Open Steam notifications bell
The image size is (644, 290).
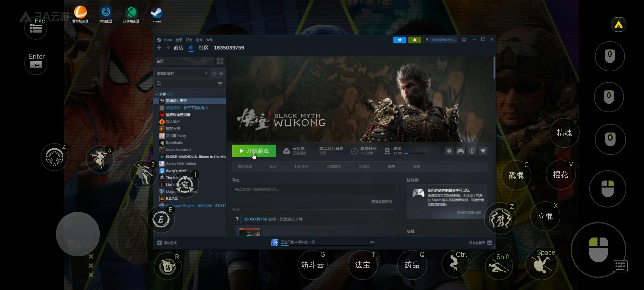pyautogui.click(x=415, y=40)
